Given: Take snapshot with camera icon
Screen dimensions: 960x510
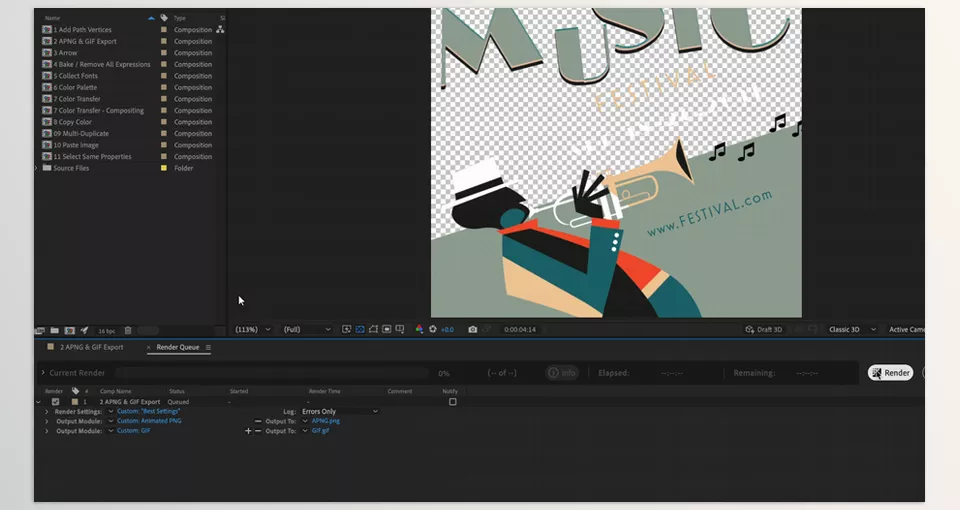Looking at the screenshot, I should (473, 329).
